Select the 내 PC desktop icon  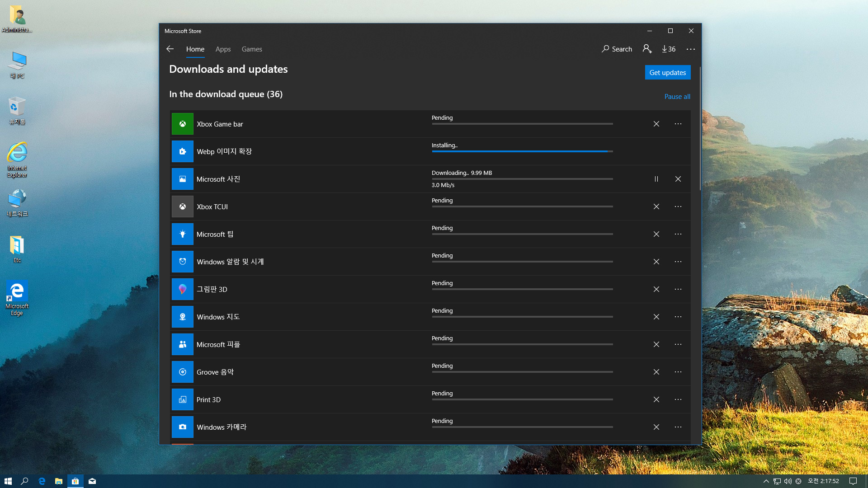tap(17, 65)
